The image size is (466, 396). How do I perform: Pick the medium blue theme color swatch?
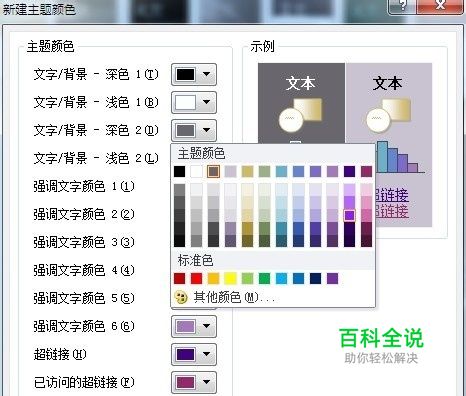(x=298, y=172)
